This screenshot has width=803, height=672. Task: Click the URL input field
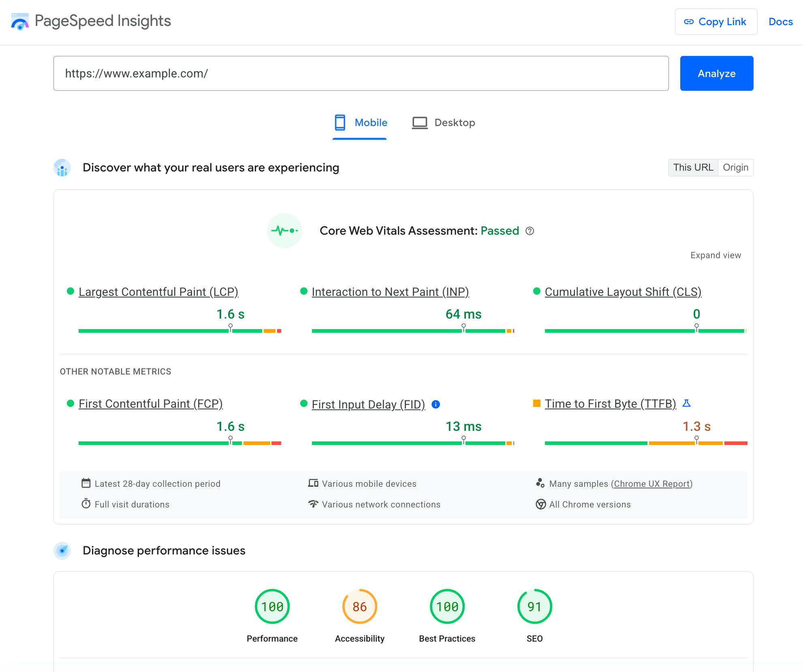361,73
